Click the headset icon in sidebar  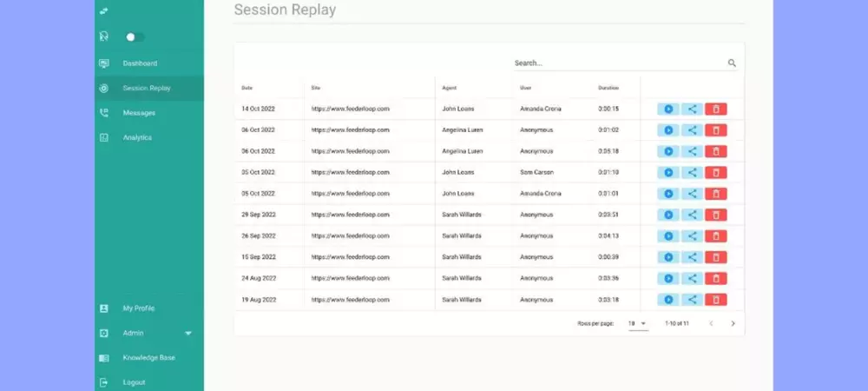pos(103,36)
